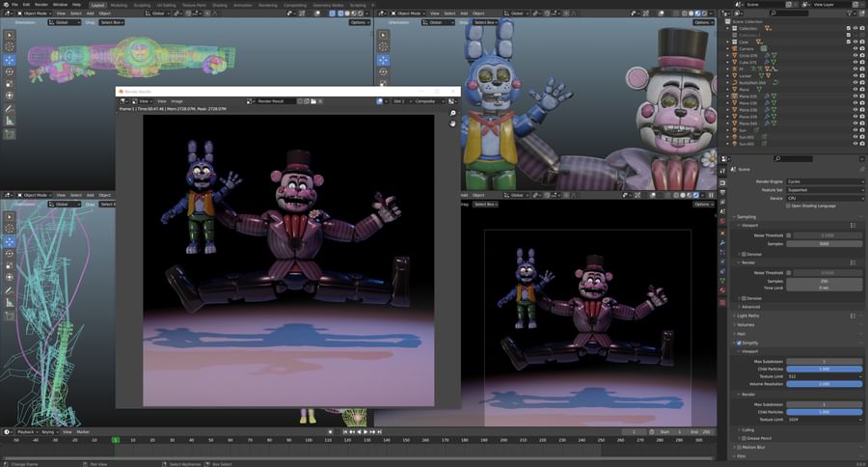
Task: Toggle the Motion Blur checkbox
Action: point(739,447)
